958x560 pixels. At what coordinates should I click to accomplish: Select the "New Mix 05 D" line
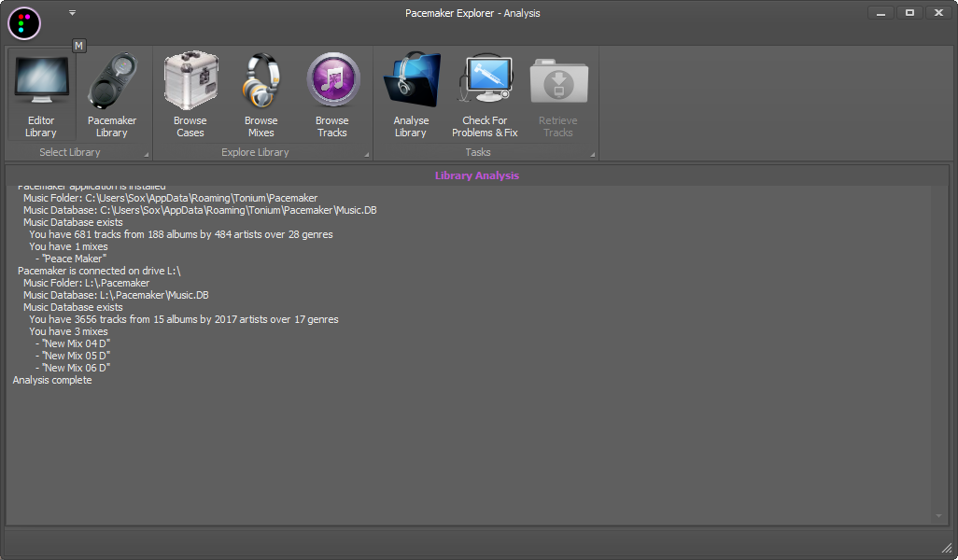73,356
